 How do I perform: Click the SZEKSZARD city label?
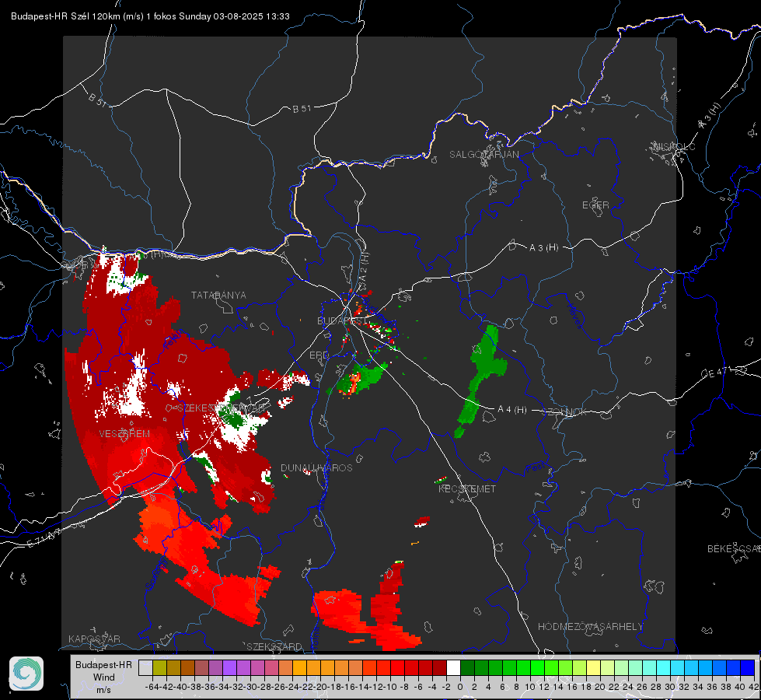coord(274,646)
